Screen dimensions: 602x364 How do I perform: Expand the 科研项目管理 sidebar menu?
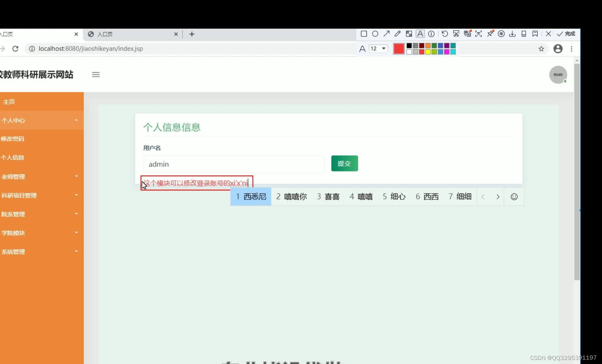click(42, 195)
